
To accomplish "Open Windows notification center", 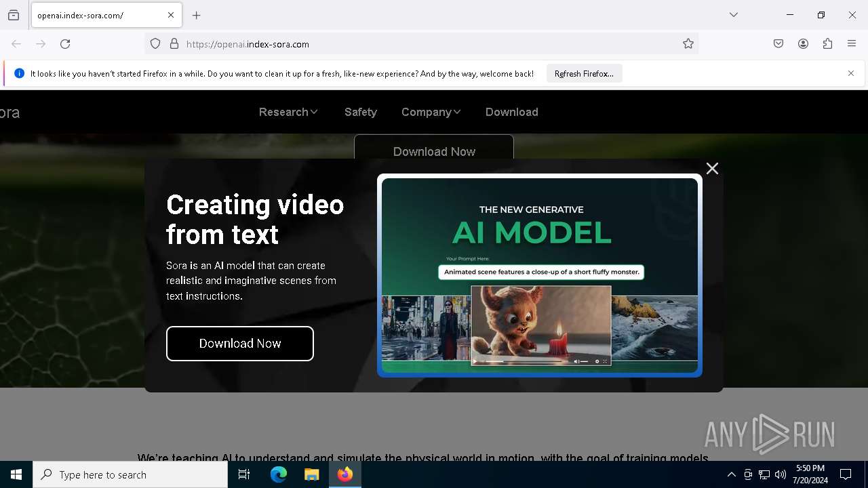I will 846,474.
